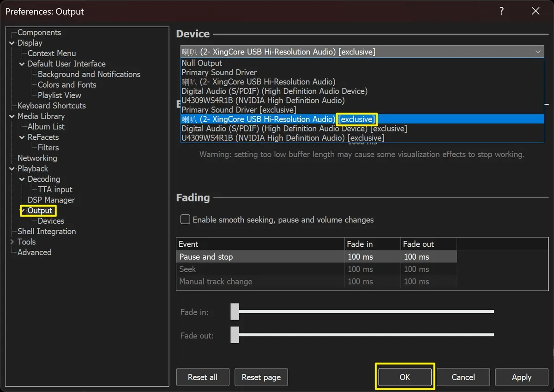
Task: Select the Seek event row
Action: click(316, 269)
